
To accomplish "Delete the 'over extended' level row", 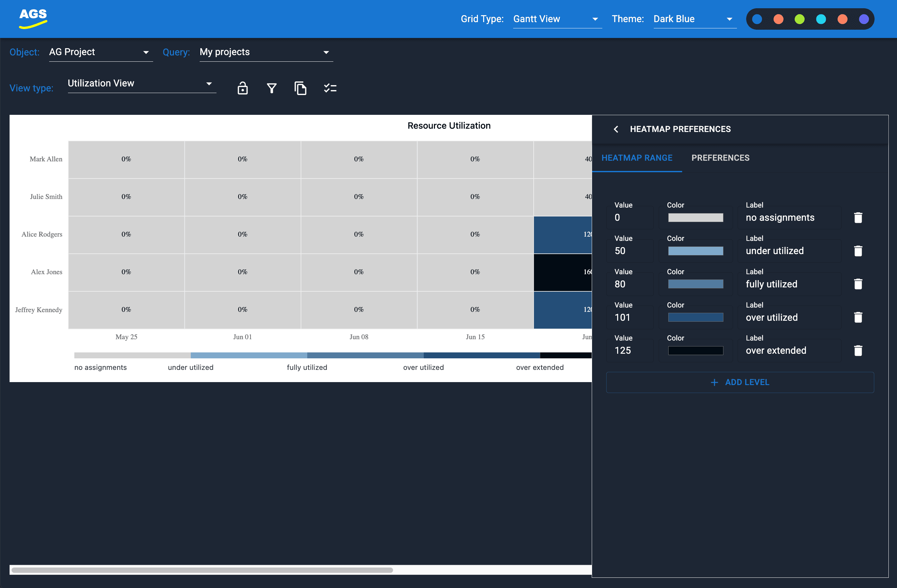I will tap(858, 350).
